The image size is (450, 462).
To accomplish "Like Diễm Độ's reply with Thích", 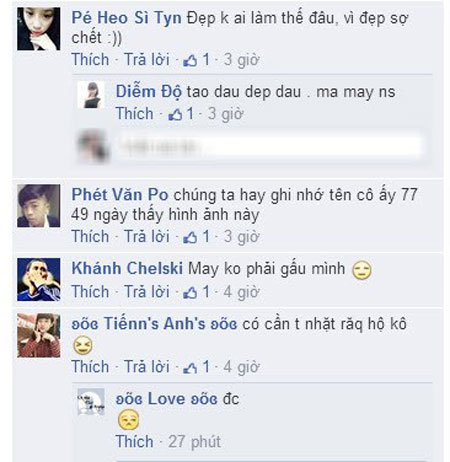I will click(x=134, y=114).
